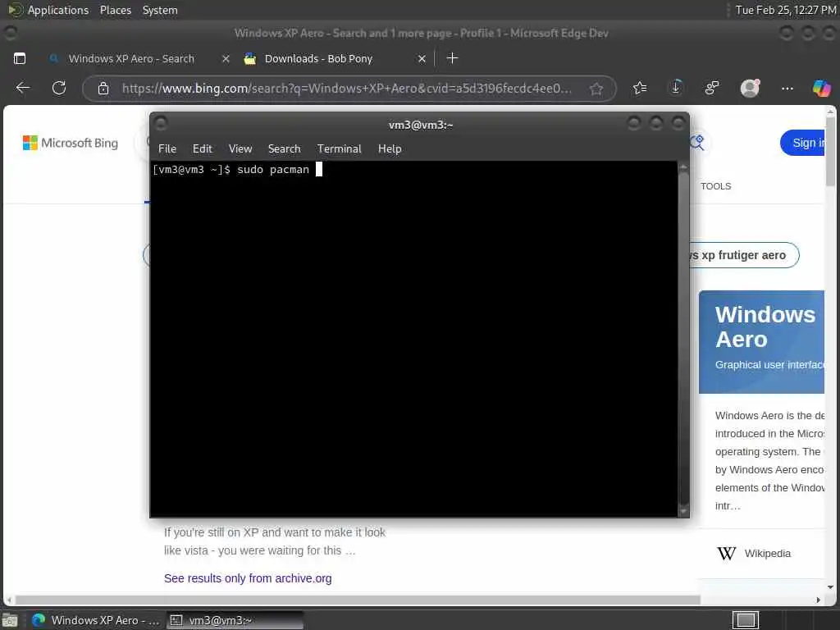Viewport: 840px width, 630px height.
Task: Open the Edge profile avatar
Action: [x=750, y=88]
